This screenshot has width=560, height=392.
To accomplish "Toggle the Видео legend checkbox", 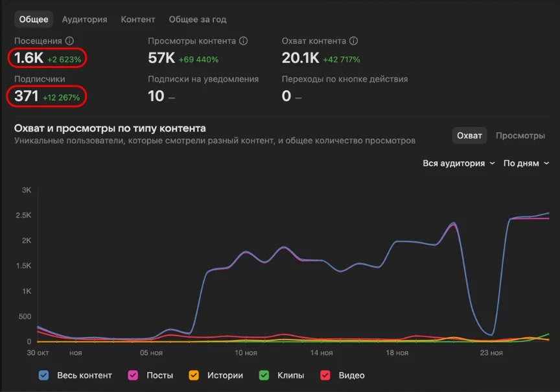I will (x=325, y=375).
